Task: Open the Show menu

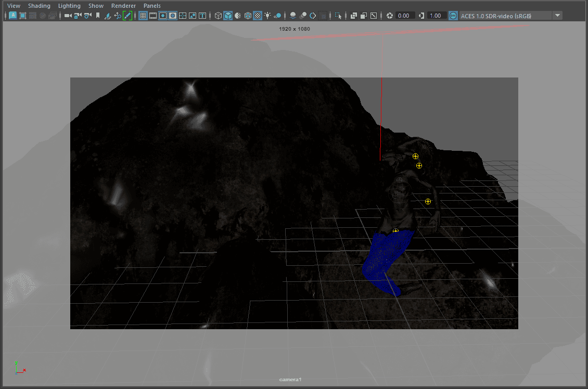Action: (x=96, y=6)
